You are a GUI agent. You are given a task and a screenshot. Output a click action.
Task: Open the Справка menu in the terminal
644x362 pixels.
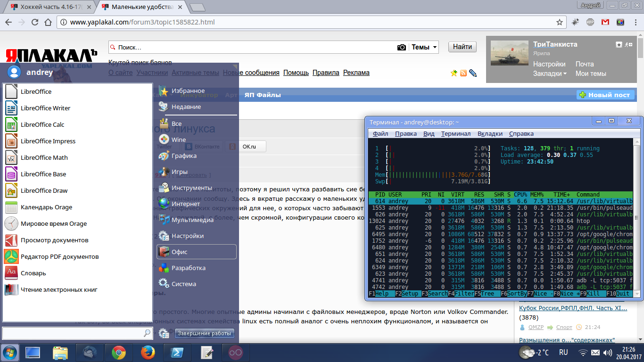coord(521,133)
